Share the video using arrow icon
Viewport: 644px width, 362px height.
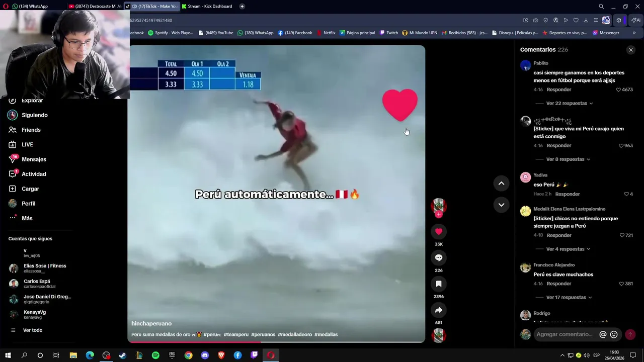[439, 310]
